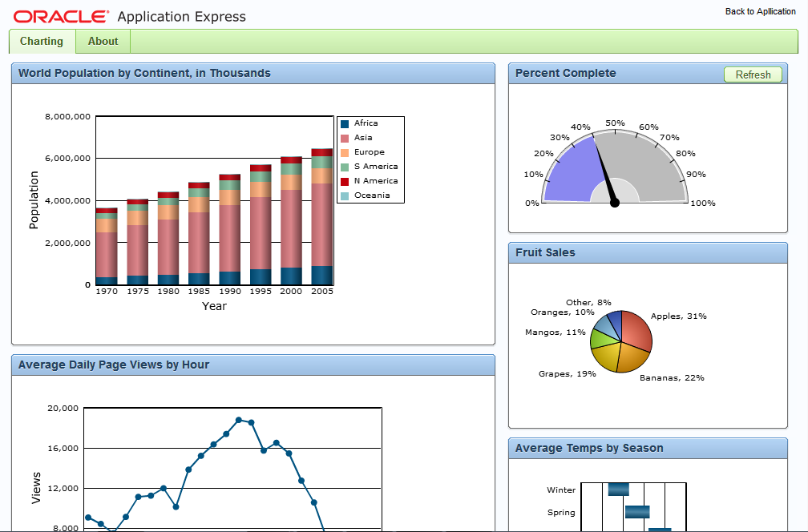Click the 0% gauge label
The image size is (808, 532).
click(531, 203)
